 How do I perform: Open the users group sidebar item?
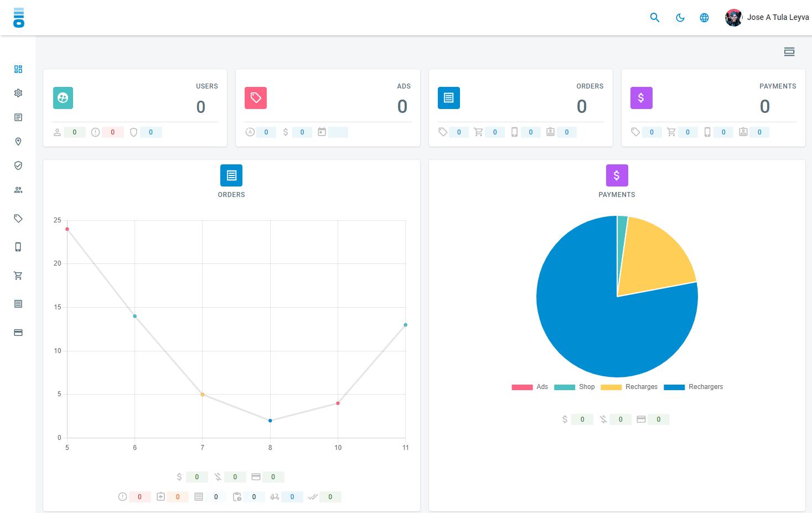[x=18, y=190]
